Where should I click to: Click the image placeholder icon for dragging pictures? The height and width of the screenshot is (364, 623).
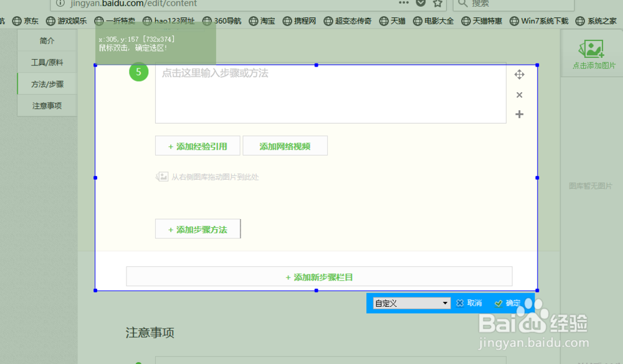coord(163,177)
